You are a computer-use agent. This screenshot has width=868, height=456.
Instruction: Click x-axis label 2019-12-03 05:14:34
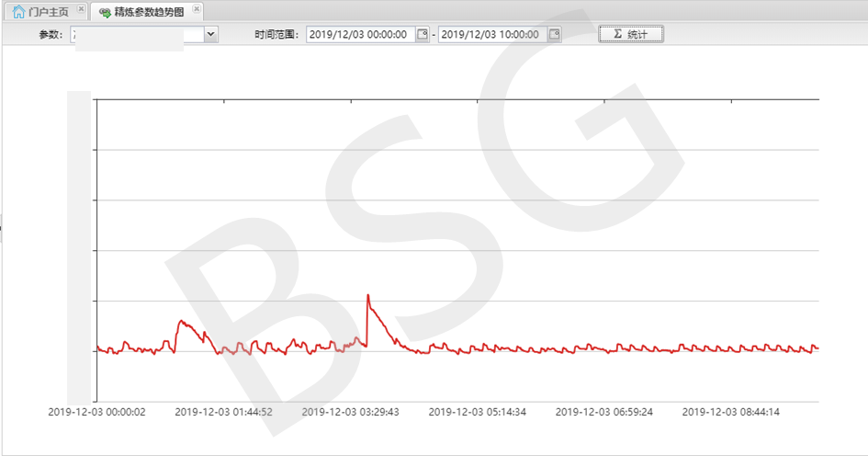(478, 412)
